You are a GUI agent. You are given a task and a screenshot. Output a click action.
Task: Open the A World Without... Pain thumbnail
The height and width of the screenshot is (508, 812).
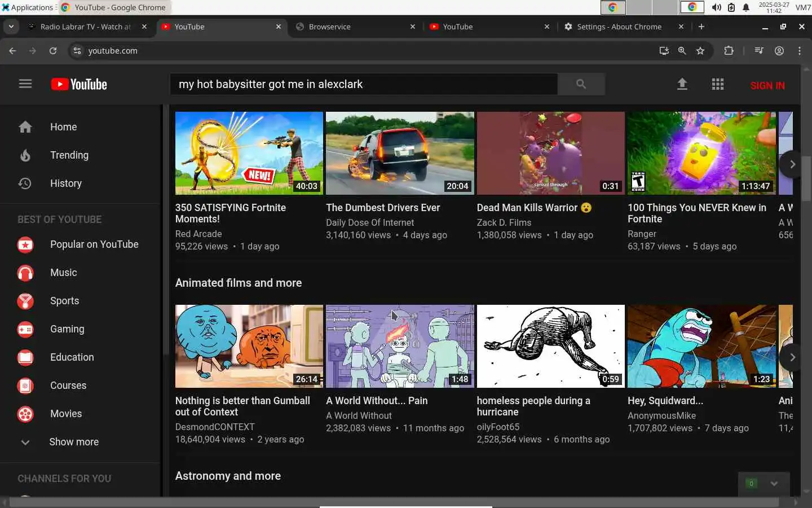pyautogui.click(x=400, y=346)
